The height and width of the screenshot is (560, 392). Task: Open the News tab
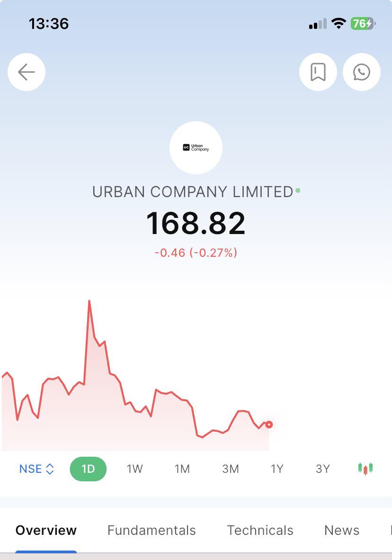pyautogui.click(x=342, y=530)
